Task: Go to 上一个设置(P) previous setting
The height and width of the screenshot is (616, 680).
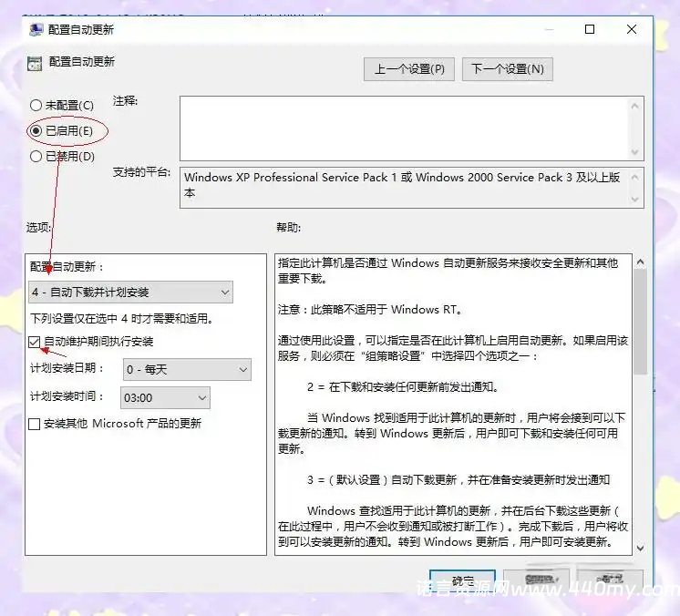Action: click(409, 69)
